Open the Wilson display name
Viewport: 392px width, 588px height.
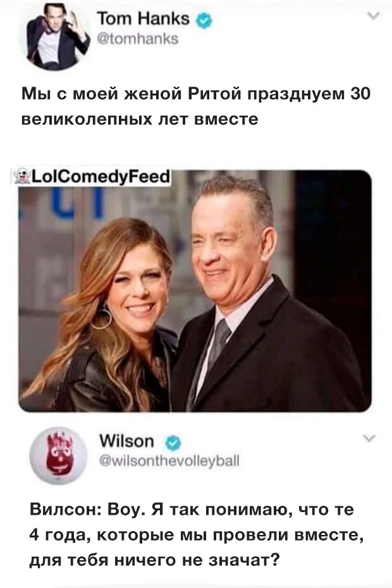coord(127,441)
